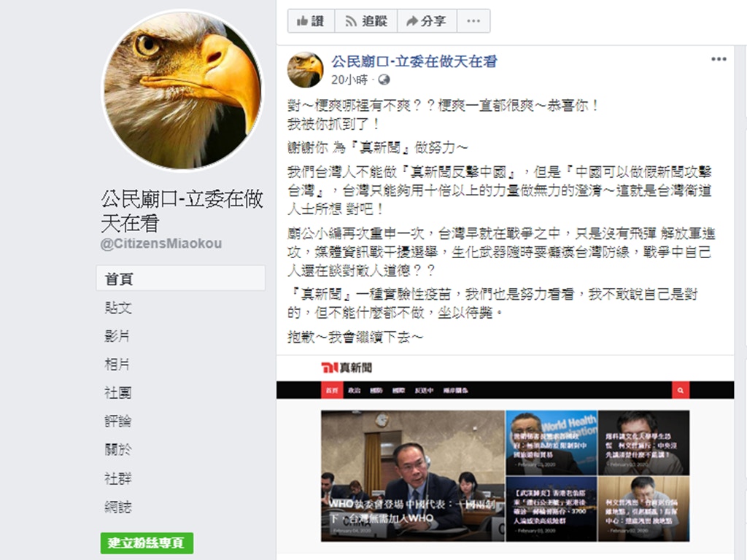Select 評論 in the sidebar menu
The image size is (747, 560).
[117, 421]
